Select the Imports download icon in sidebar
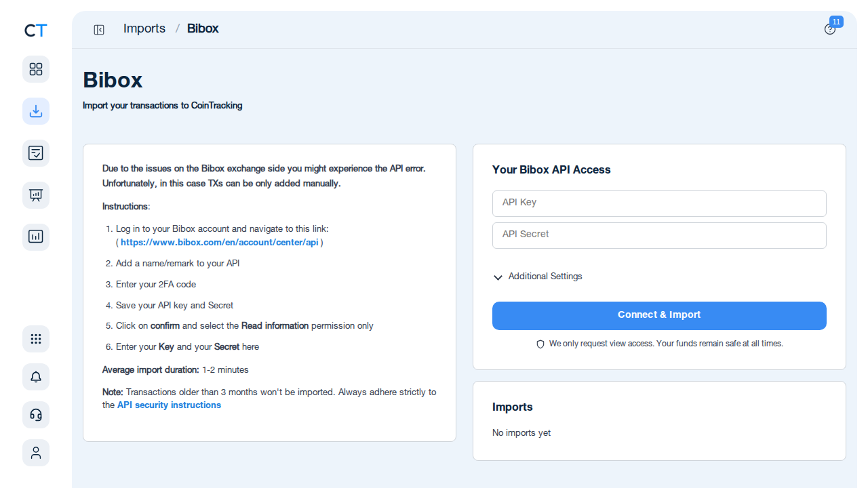Viewport: 868px width, 488px height. (36, 111)
